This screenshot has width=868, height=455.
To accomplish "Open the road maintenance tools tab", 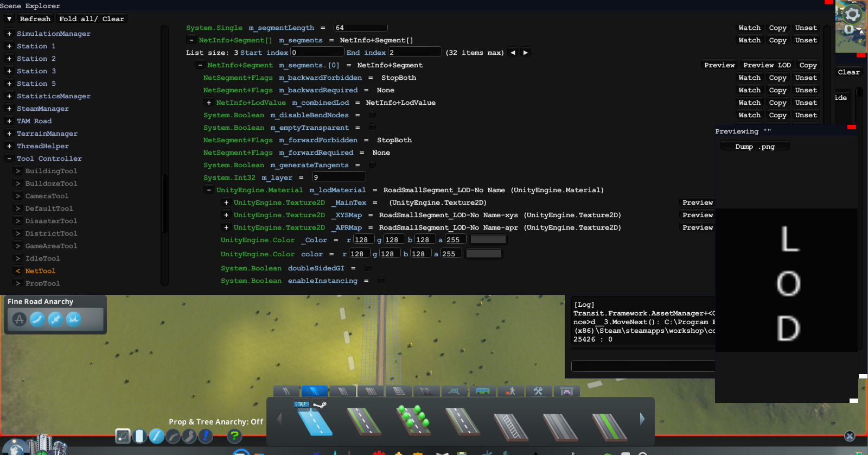I will [x=538, y=391].
